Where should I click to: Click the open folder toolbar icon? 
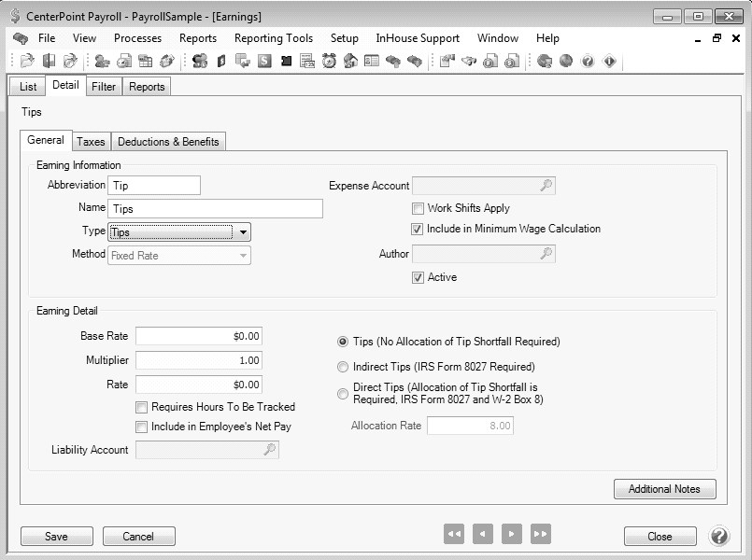[x=27, y=62]
